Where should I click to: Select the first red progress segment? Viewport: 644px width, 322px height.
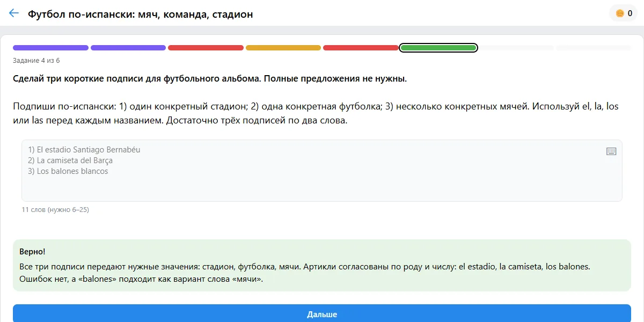tap(206, 48)
